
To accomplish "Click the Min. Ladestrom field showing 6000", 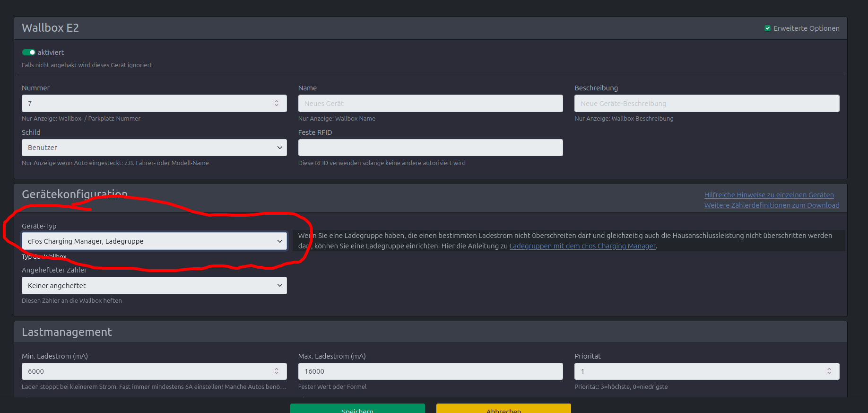I will pos(142,371).
